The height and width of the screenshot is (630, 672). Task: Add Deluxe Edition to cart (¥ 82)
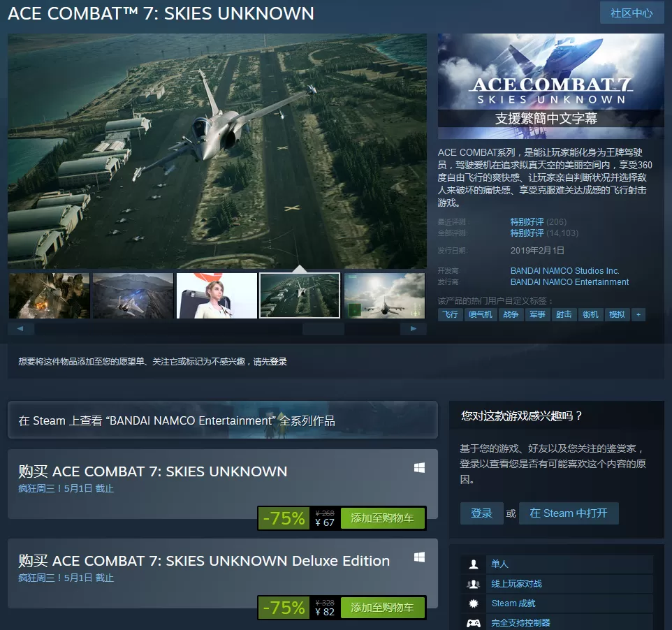click(x=382, y=608)
